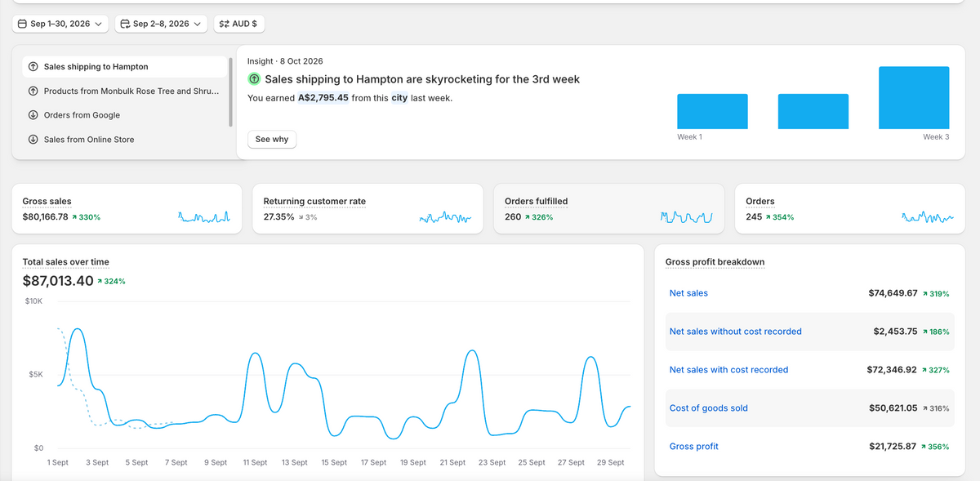Click the 330% change on Gross sales
980x481 pixels.
(86, 217)
